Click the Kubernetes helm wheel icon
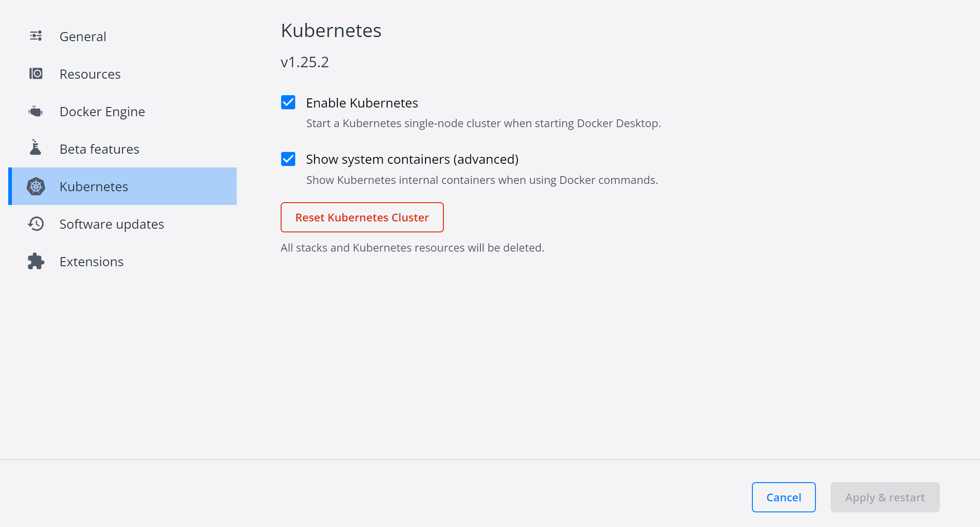 [x=36, y=186]
